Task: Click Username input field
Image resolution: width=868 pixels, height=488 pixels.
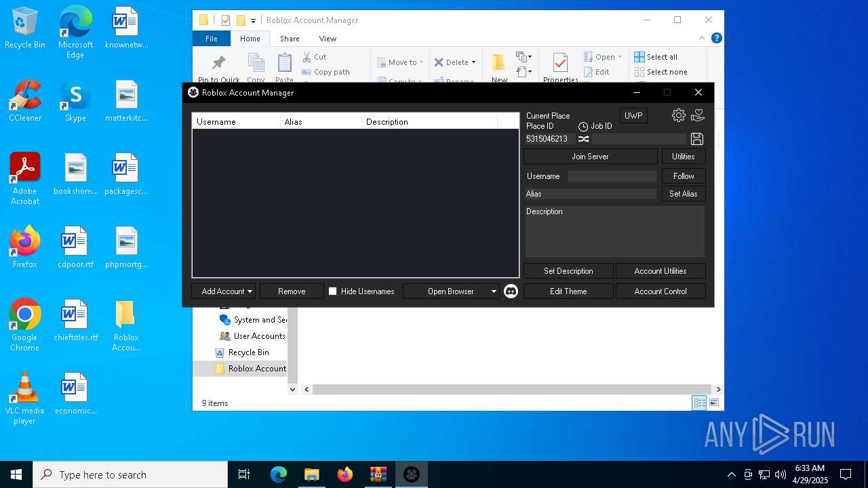Action: click(612, 176)
